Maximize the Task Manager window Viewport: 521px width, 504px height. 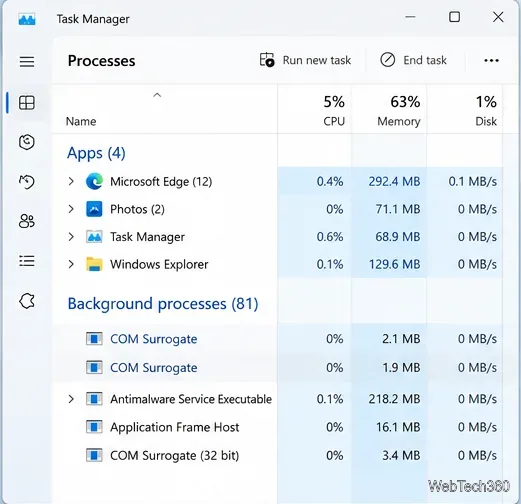(454, 17)
